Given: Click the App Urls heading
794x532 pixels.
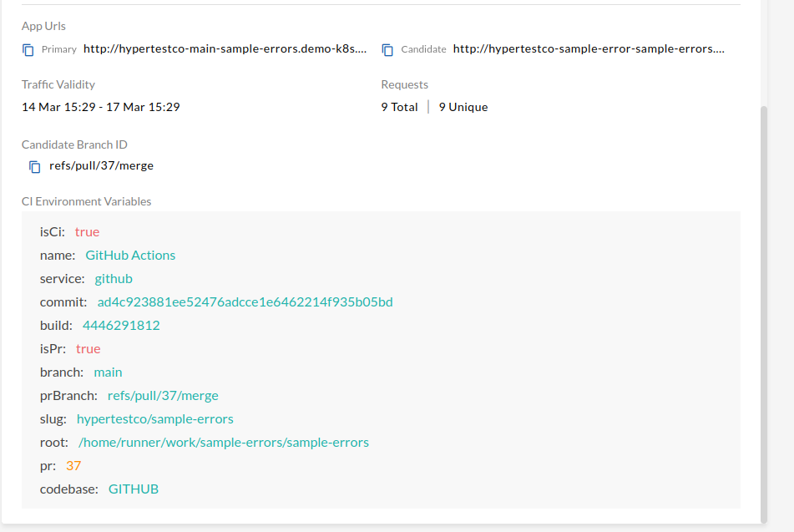Looking at the screenshot, I should pos(43,26).
